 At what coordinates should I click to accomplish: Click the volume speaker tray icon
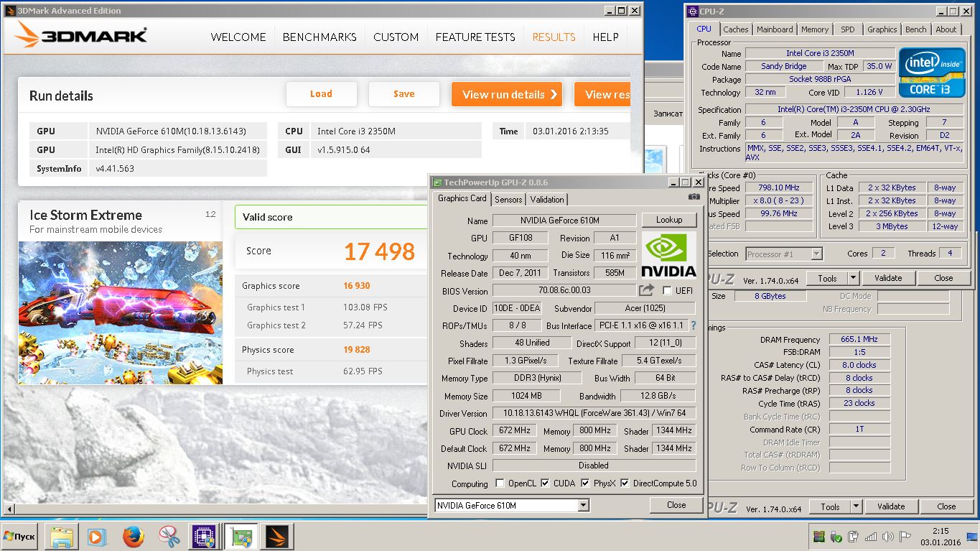click(x=887, y=537)
